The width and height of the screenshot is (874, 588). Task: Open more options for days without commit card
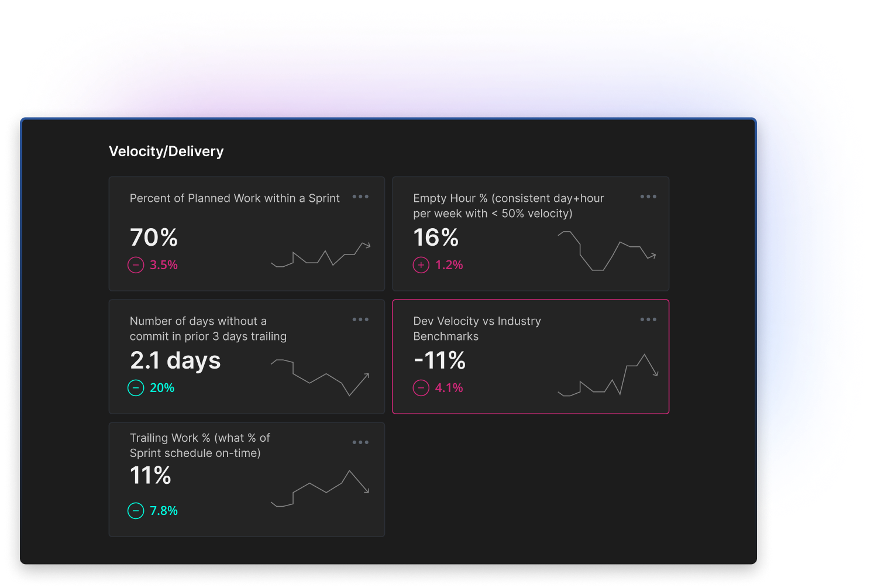(x=360, y=320)
